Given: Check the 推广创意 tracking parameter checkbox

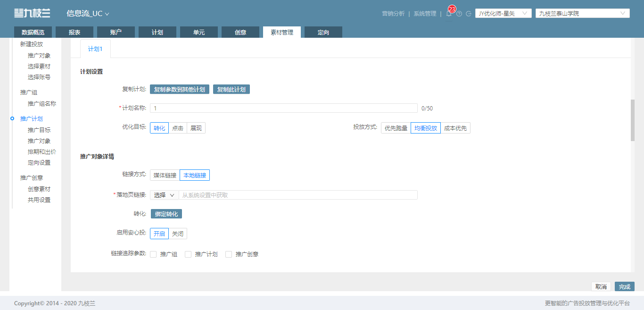Looking at the screenshot, I should pyautogui.click(x=229, y=254).
